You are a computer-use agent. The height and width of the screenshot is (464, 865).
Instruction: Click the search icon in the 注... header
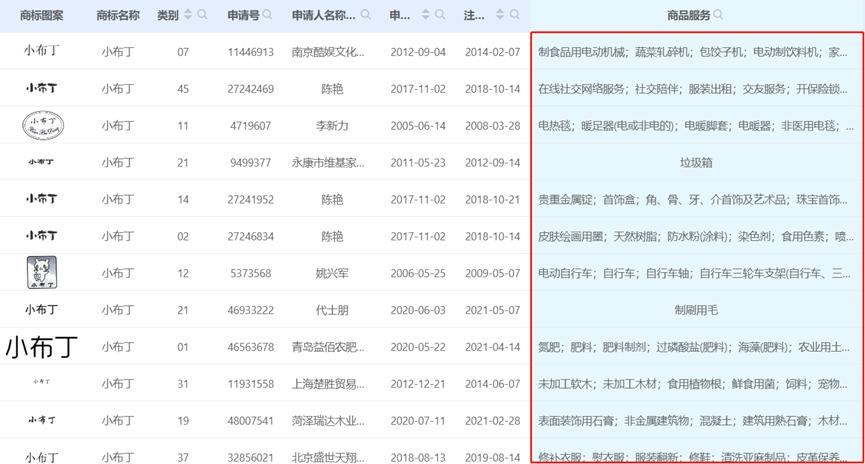point(514,15)
